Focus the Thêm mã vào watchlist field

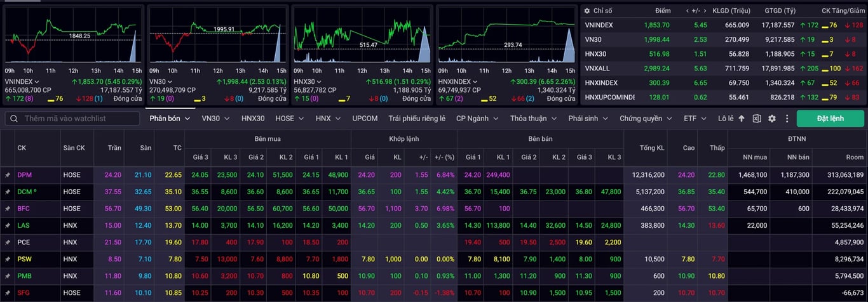coord(72,119)
